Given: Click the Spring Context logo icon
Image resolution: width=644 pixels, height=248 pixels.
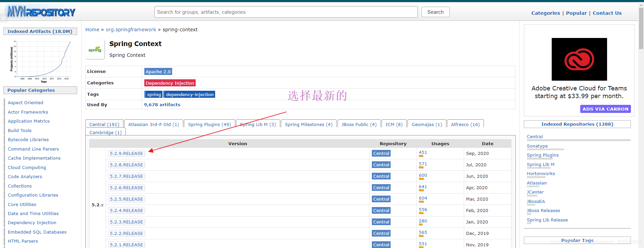Looking at the screenshot, I should (x=95, y=49).
